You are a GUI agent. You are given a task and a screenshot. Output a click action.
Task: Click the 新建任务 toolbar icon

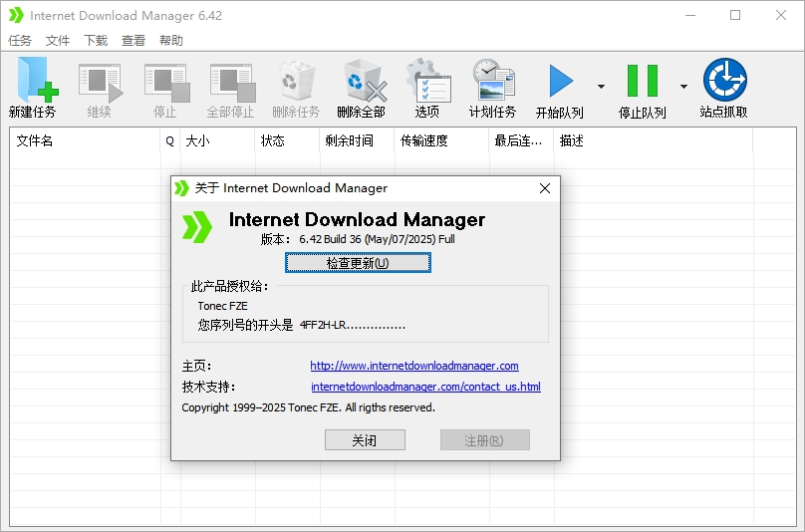coord(37,81)
